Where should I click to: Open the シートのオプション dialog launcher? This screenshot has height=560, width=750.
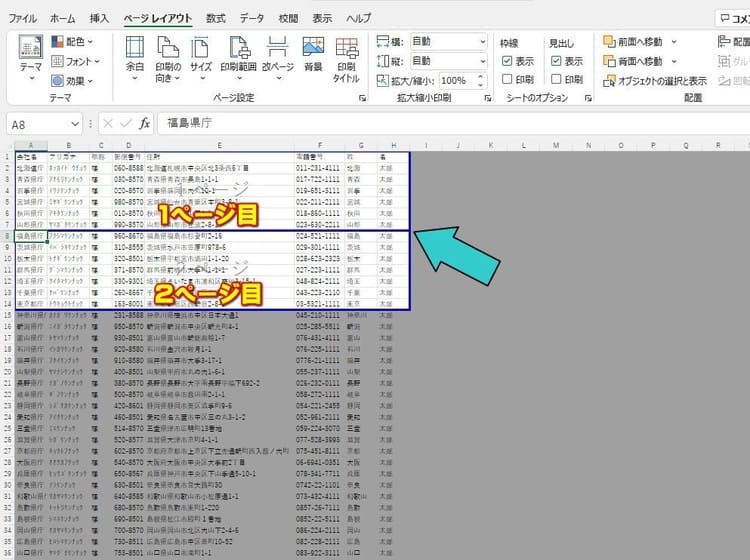588,98
